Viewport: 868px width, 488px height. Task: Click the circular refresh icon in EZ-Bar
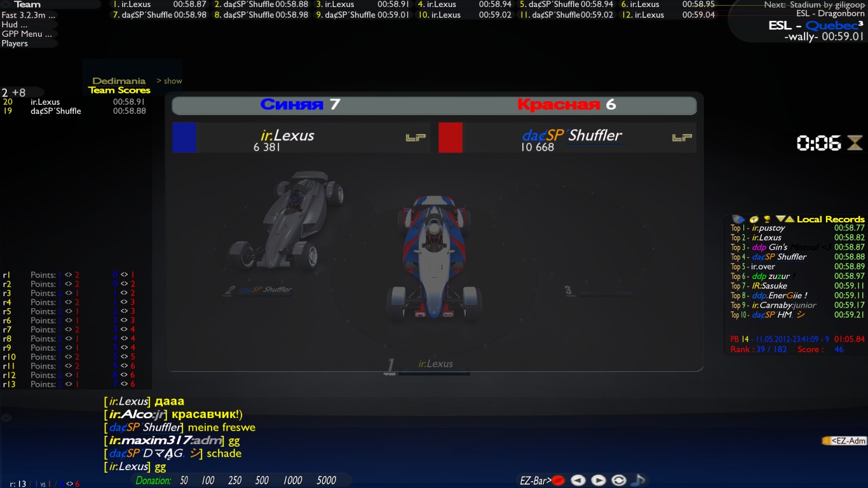click(618, 480)
